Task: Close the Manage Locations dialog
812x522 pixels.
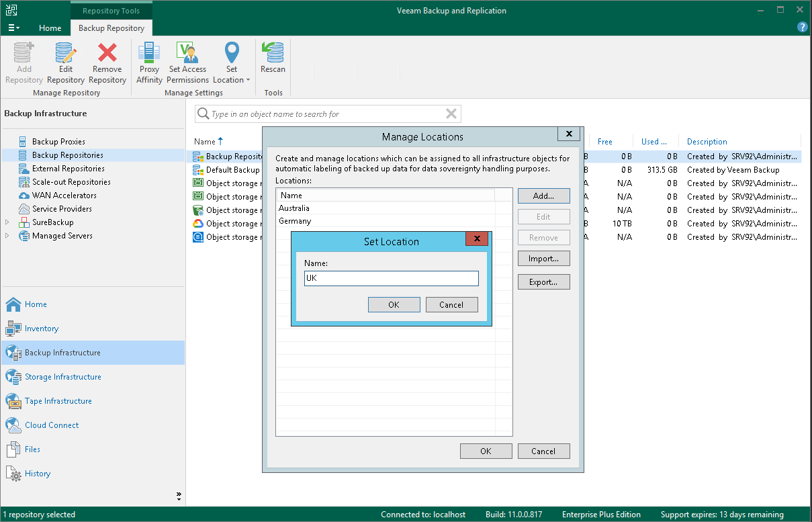Action: (x=569, y=134)
